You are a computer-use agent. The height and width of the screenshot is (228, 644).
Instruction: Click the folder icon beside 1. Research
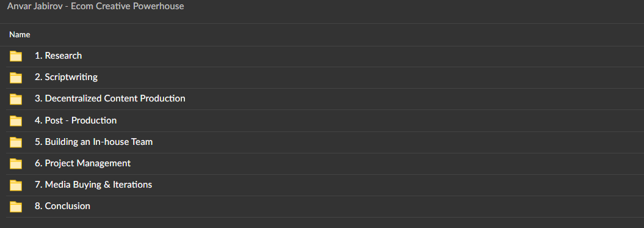(16, 56)
